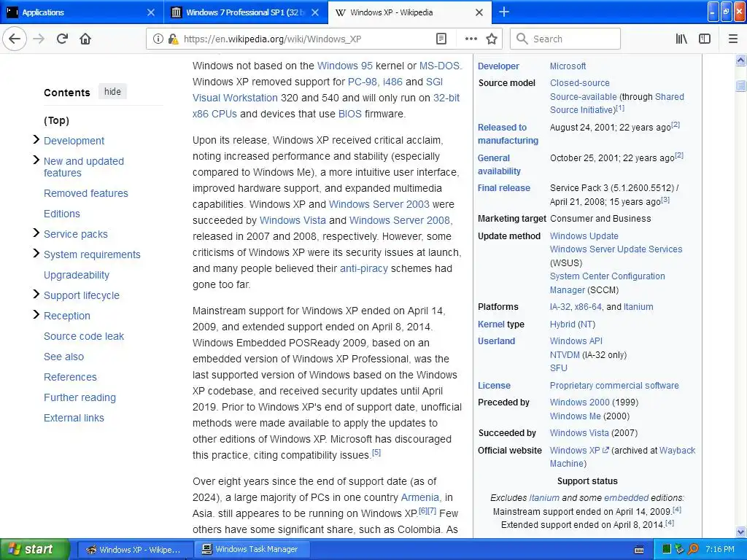Screen dimensions: 747x560
Task: Show site information icon in address bar
Action: [158, 39]
